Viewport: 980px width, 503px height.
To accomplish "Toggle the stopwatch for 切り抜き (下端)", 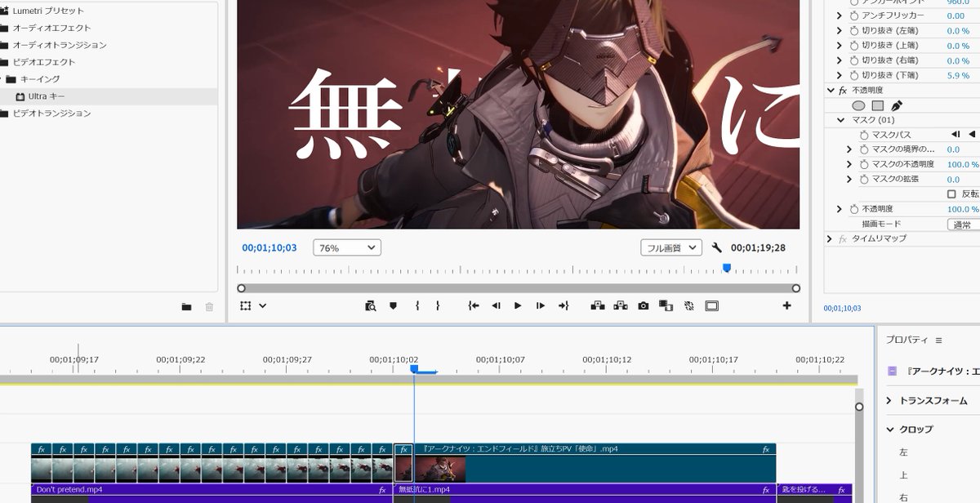I will click(x=855, y=75).
